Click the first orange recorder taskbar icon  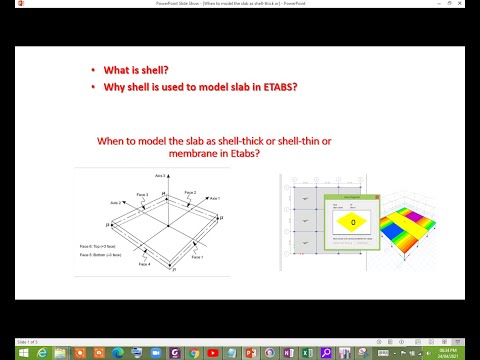[80, 353]
